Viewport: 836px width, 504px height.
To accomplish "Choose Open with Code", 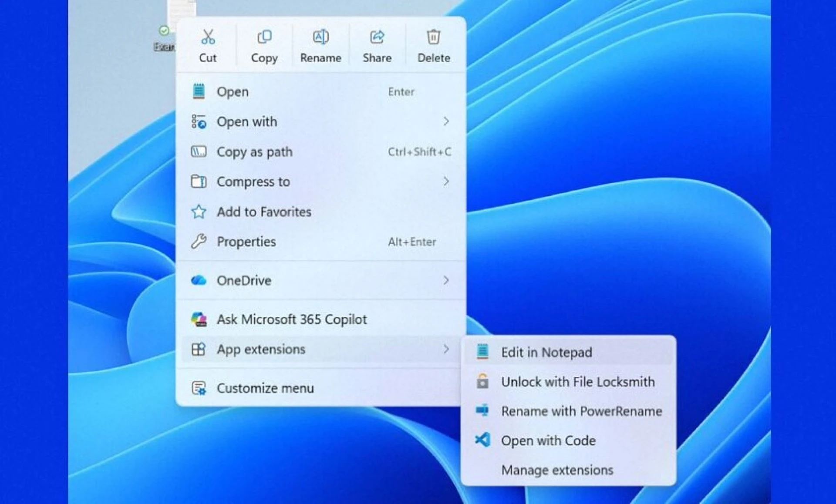I will (568, 440).
